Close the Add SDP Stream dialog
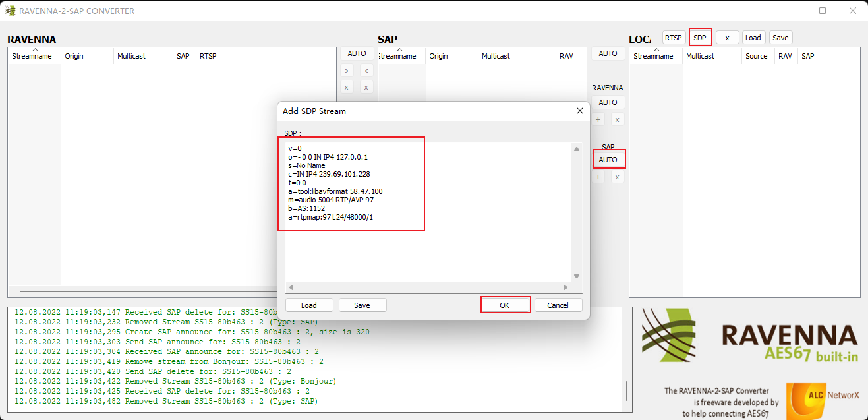 coord(580,111)
